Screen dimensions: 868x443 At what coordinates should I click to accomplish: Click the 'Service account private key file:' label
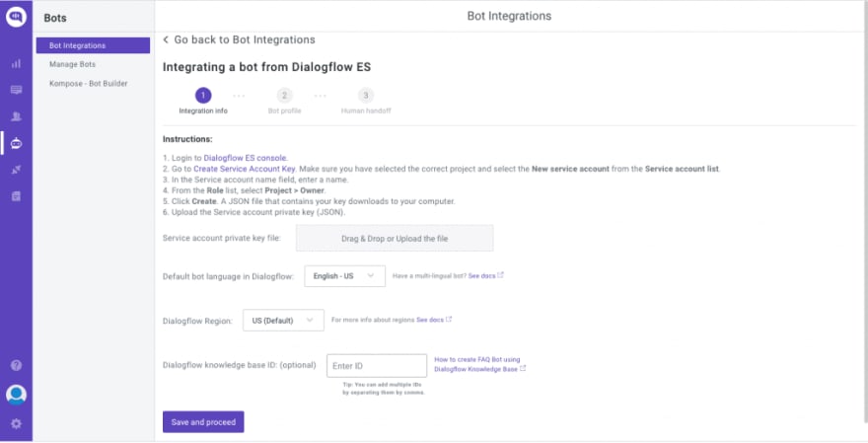point(222,238)
